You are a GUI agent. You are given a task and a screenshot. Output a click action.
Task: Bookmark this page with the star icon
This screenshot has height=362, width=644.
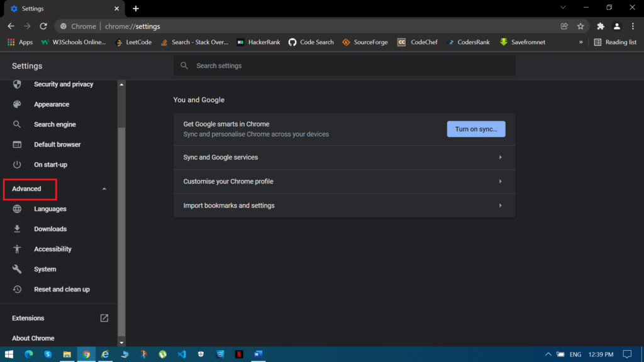coord(580,26)
